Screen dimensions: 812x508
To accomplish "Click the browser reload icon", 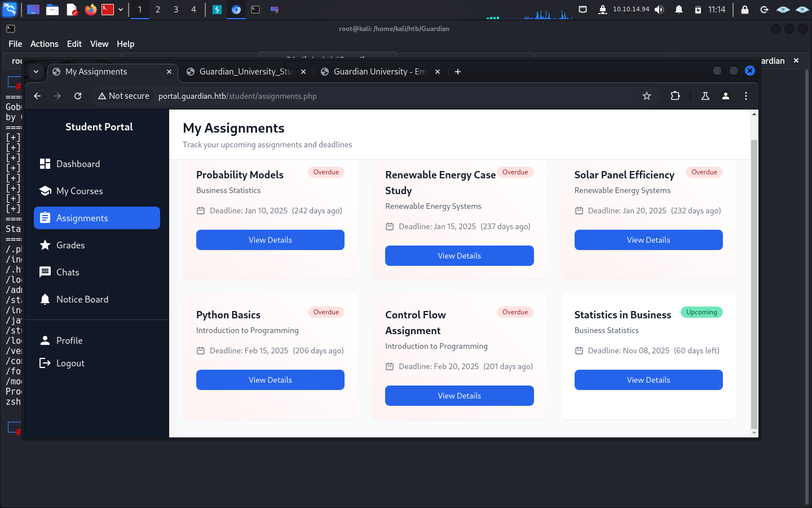I will [78, 96].
